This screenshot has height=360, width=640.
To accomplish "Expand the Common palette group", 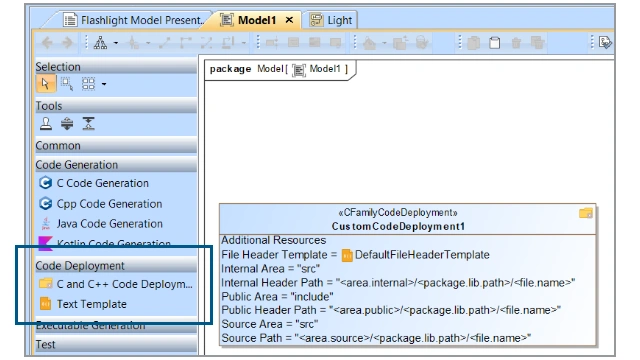I will [116, 146].
